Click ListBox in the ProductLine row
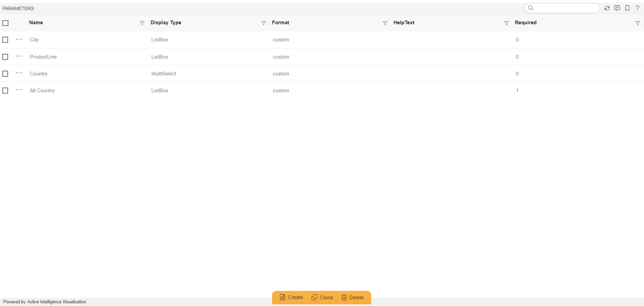This screenshot has width=644, height=306. click(160, 57)
